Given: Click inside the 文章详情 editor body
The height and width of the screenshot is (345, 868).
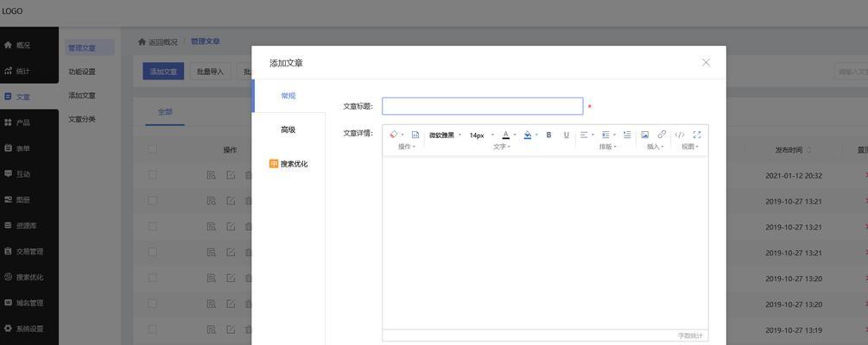Looking at the screenshot, I should [x=545, y=242].
